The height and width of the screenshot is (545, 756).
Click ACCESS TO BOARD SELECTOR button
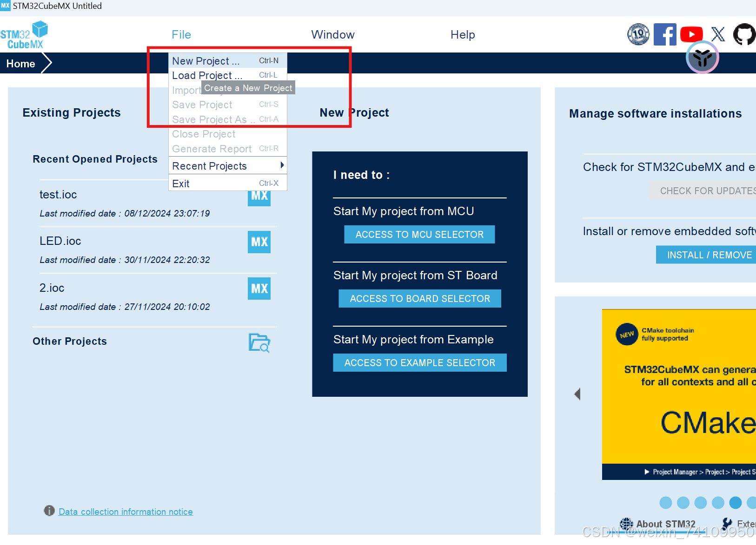click(420, 299)
